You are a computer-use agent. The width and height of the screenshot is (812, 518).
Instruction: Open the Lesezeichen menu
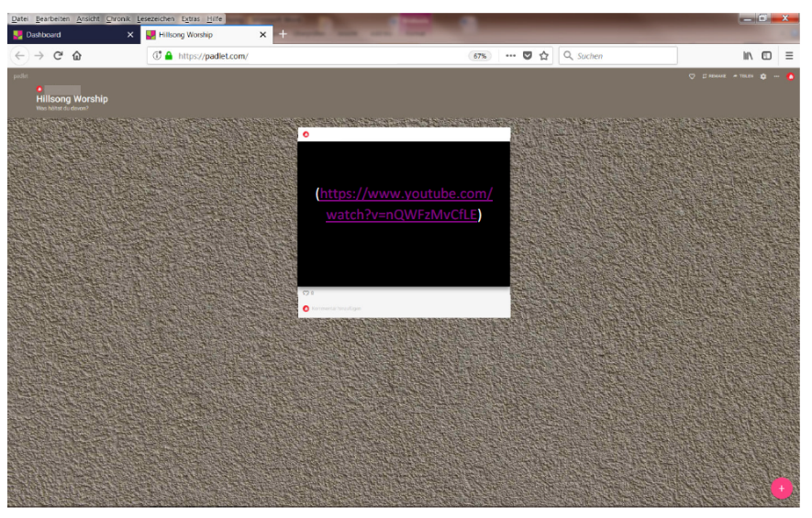click(x=155, y=18)
